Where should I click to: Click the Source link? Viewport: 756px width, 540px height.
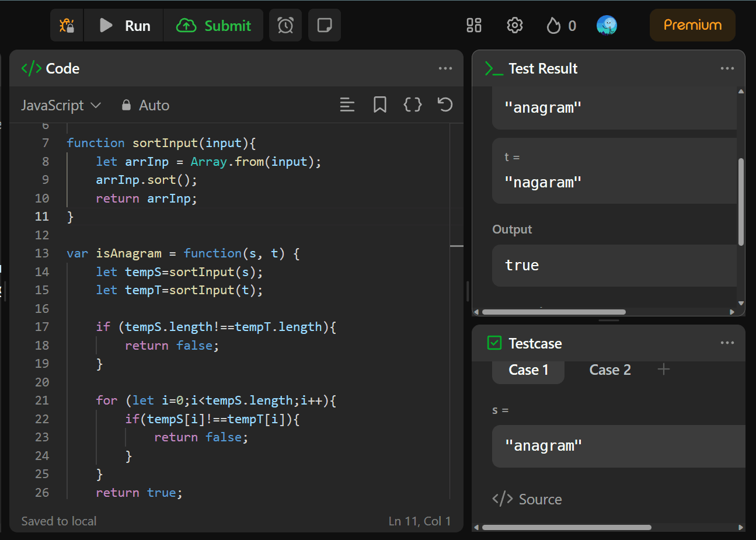(527, 499)
